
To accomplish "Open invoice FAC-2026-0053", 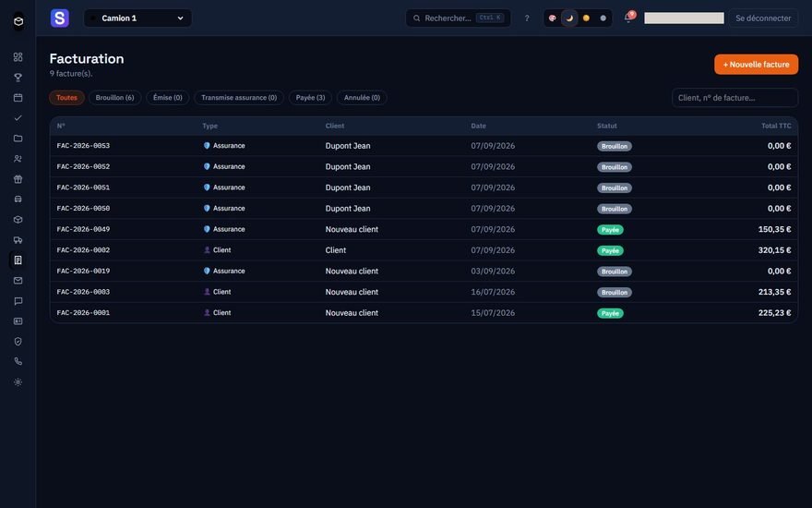I will point(424,146).
